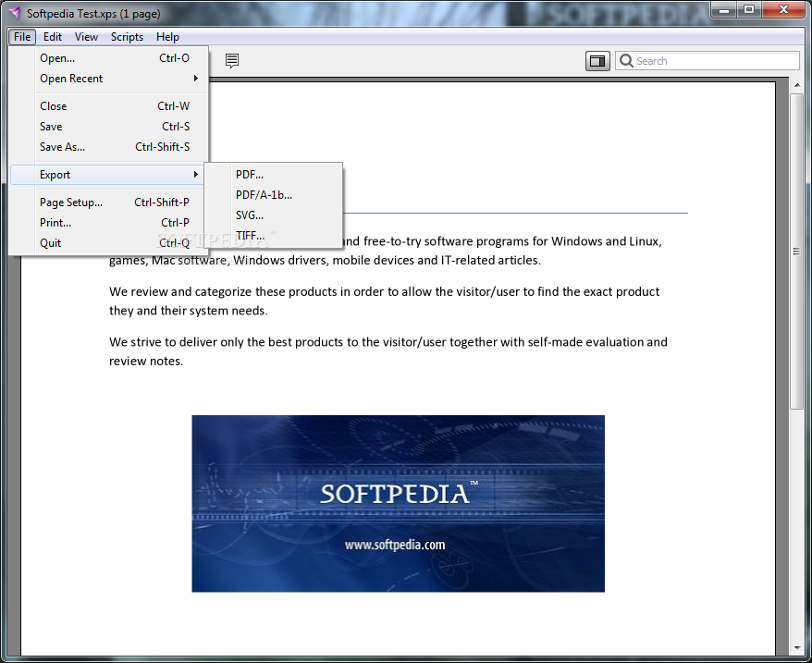The image size is (812, 663).
Task: Click the magnifier search icon
Action: [626, 61]
